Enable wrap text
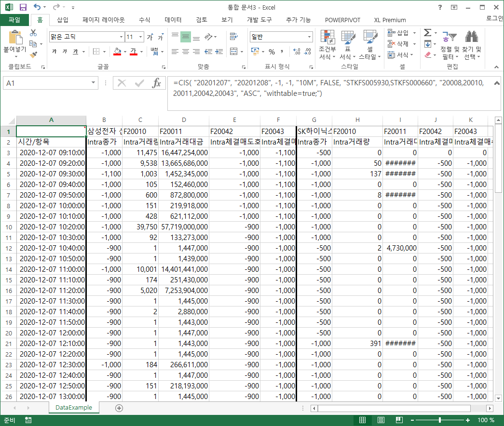This screenshot has height=426, width=504. [234, 37]
